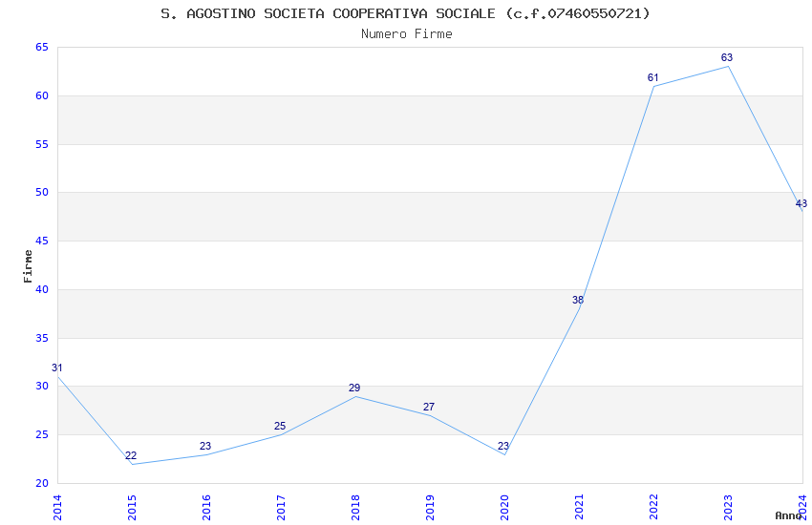Image resolution: width=812 pixels, height=525 pixels.
Task: Click the data label 27 for 2019
Action: (x=429, y=407)
